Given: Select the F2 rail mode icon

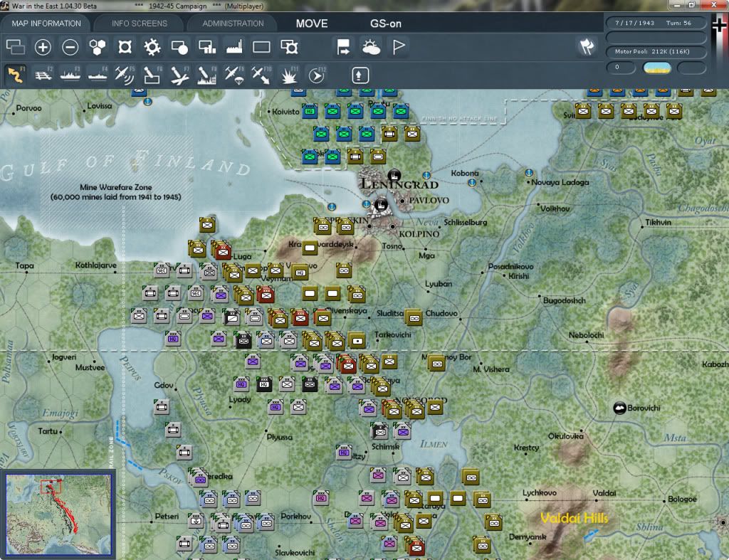Looking at the screenshot, I should [43, 75].
